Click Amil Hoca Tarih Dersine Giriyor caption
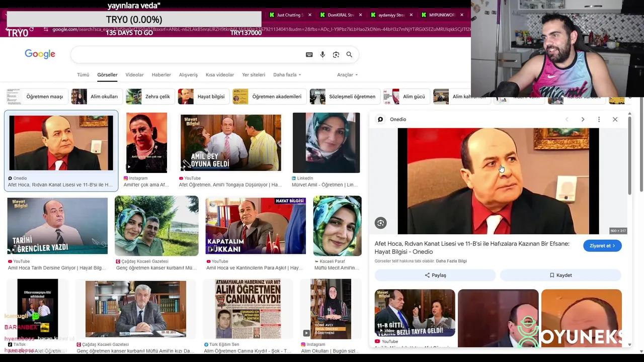The image size is (644, 362). (x=57, y=268)
